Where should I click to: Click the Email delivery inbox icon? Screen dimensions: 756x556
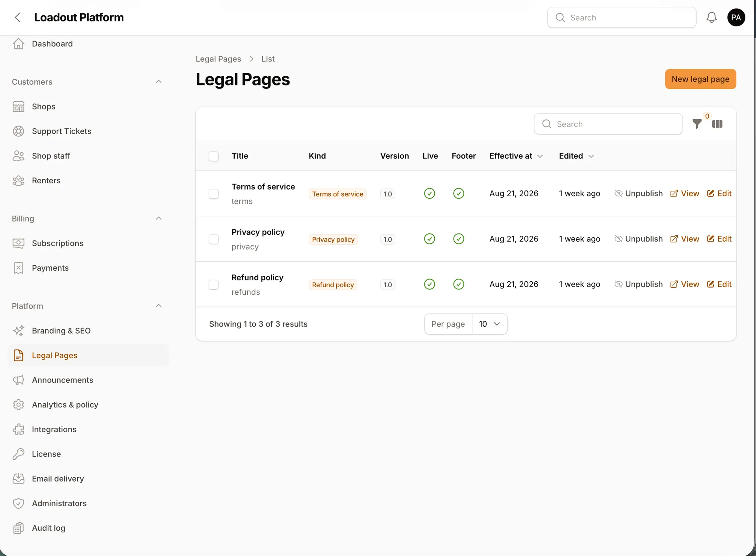pos(19,478)
